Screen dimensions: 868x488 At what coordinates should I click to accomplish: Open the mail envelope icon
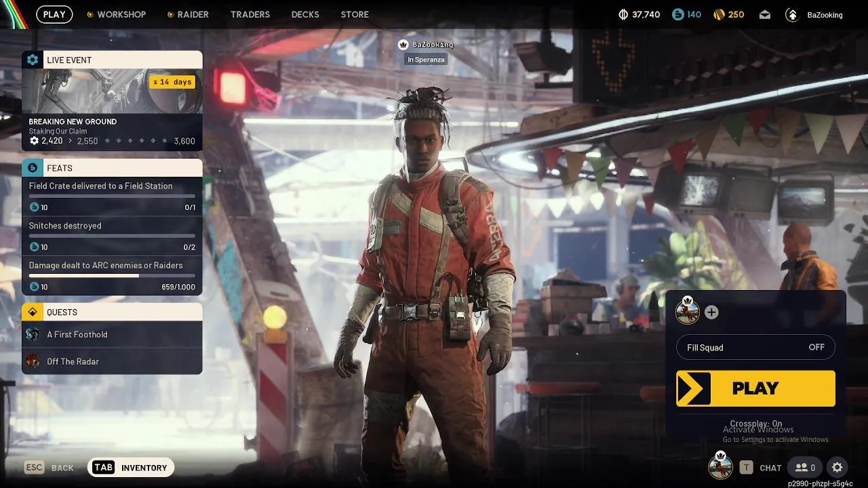click(x=765, y=14)
